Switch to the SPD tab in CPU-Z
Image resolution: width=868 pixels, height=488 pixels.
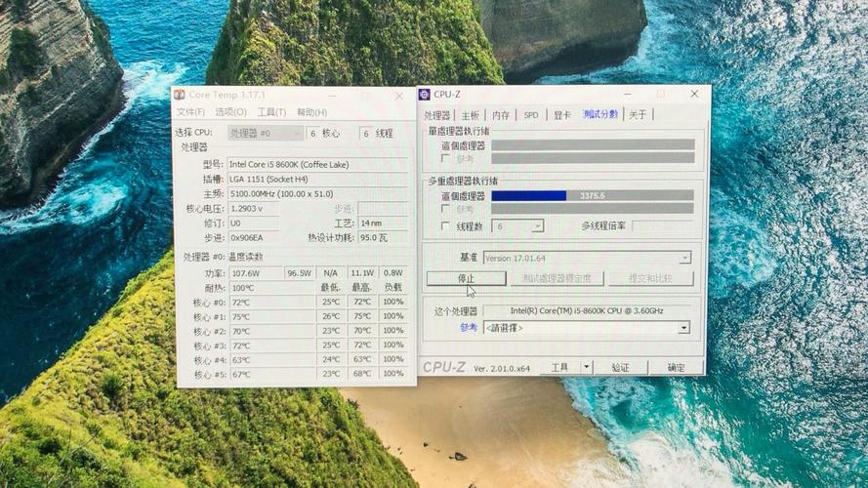[530, 115]
